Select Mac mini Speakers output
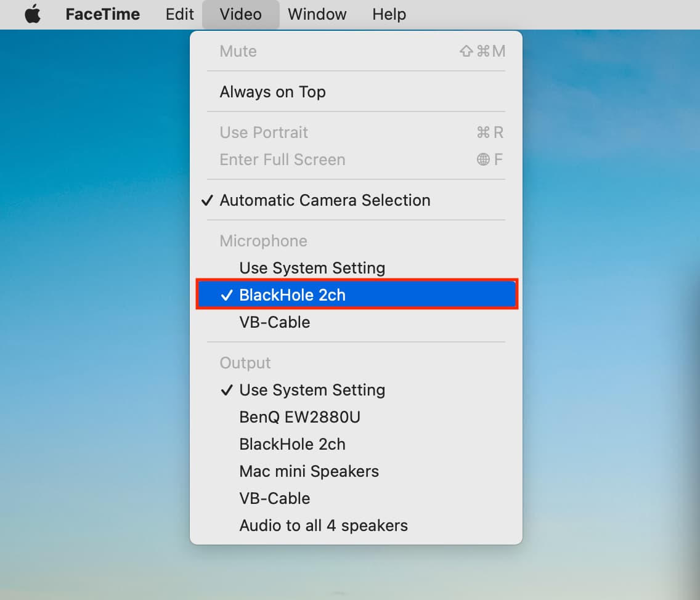This screenshot has width=700, height=600. pyautogui.click(x=356, y=471)
